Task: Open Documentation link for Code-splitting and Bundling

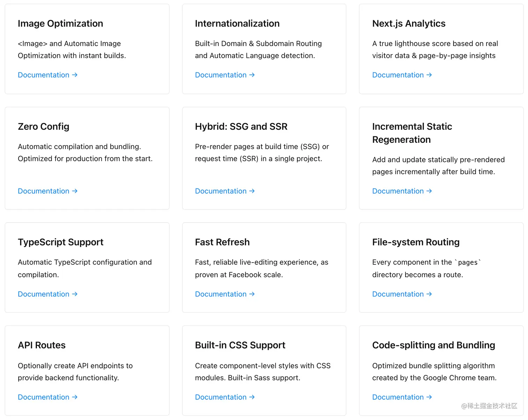Action: (398, 397)
